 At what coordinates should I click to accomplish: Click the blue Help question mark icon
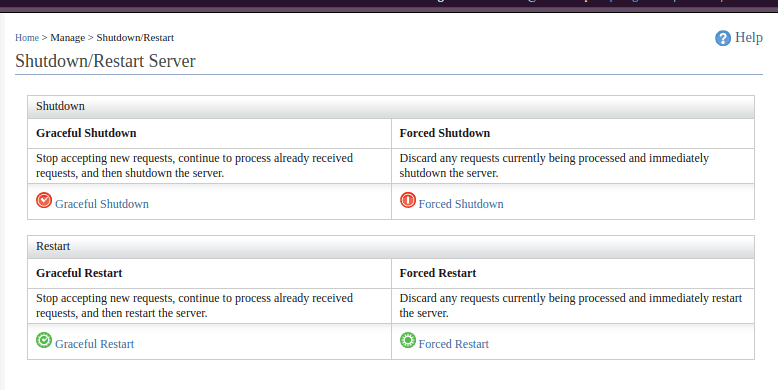click(723, 38)
